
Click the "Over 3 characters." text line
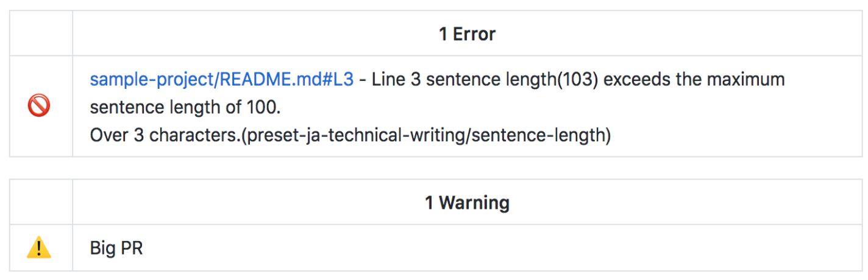point(165,135)
